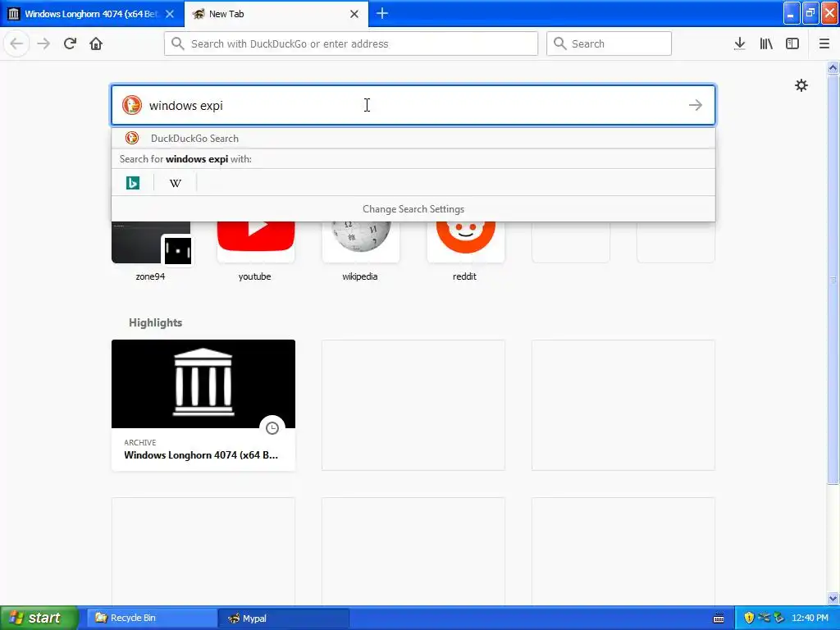Search with Wikipedia engine icon
Screen dimensions: 840x630
pos(176,183)
